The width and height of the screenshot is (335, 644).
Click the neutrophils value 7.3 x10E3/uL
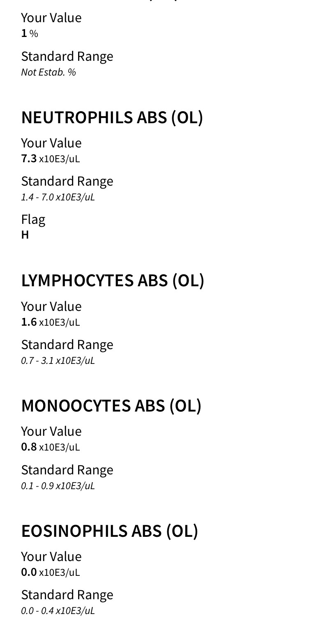[50, 159]
